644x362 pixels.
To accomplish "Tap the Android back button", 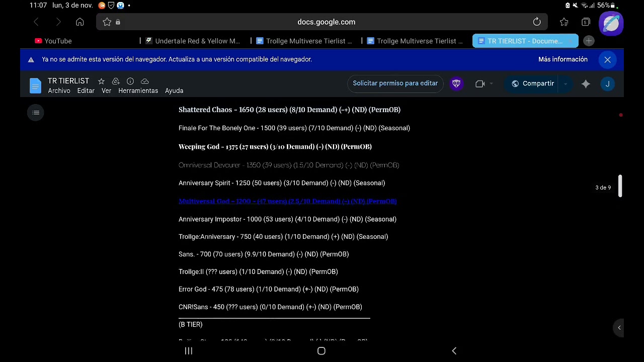I will (454, 351).
